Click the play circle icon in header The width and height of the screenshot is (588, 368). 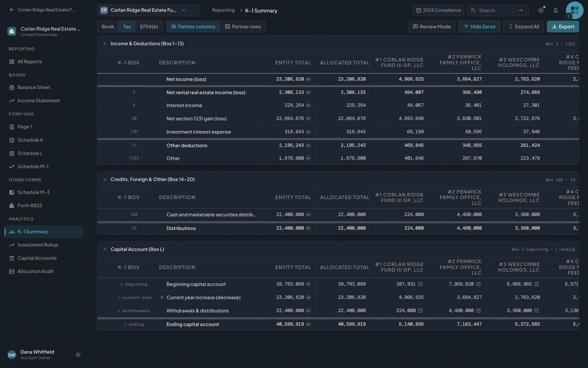[x=541, y=10]
